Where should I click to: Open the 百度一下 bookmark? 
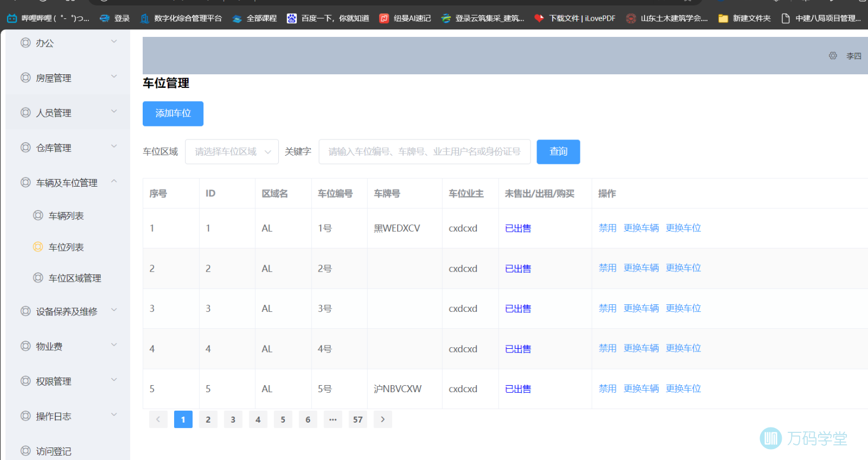[328, 18]
